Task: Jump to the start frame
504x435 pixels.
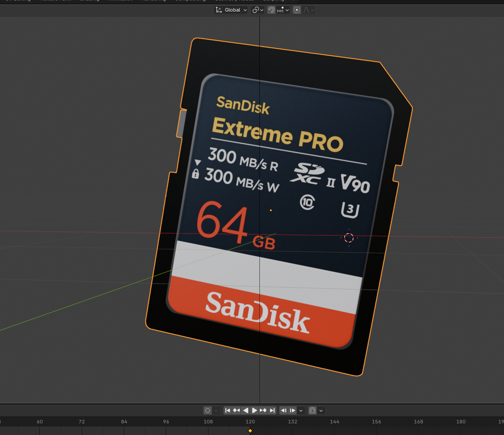Action: click(x=228, y=410)
